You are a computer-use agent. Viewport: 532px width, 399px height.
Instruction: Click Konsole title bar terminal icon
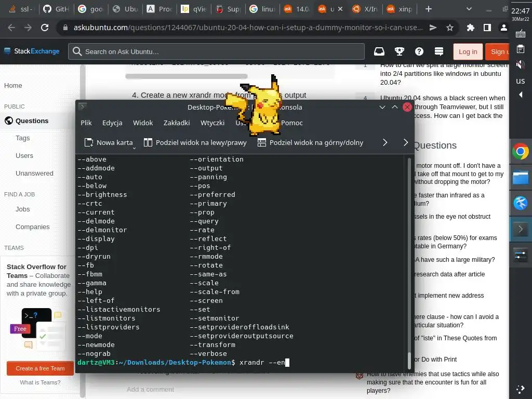pyautogui.click(x=82, y=107)
